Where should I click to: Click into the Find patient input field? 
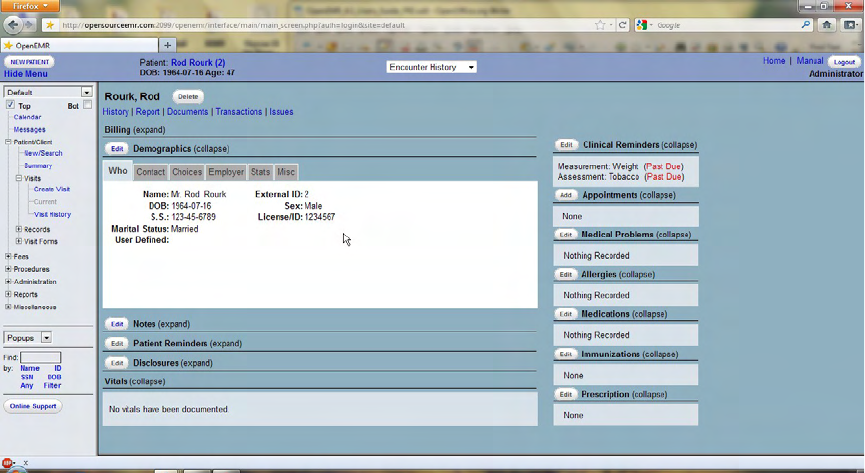(41, 358)
